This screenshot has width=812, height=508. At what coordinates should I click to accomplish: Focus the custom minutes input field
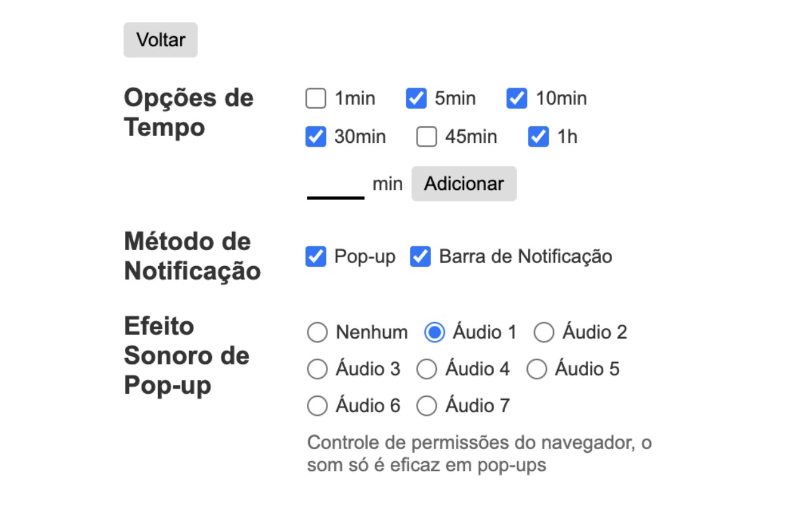coord(336,185)
